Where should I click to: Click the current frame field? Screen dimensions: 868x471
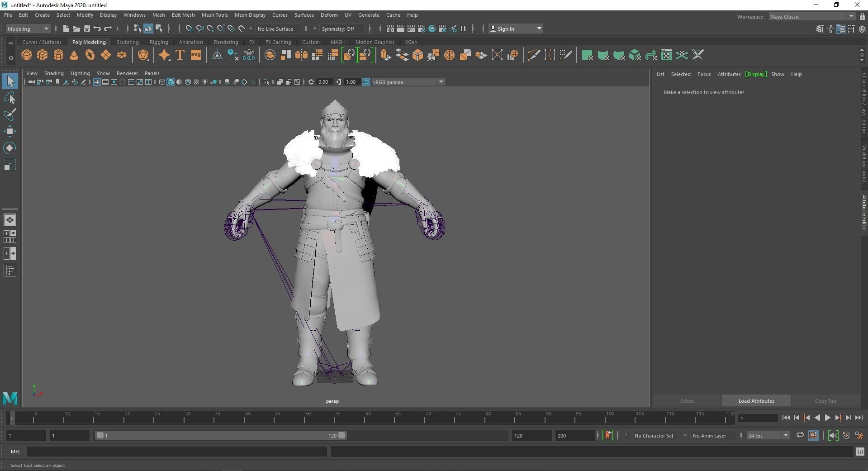pos(758,418)
